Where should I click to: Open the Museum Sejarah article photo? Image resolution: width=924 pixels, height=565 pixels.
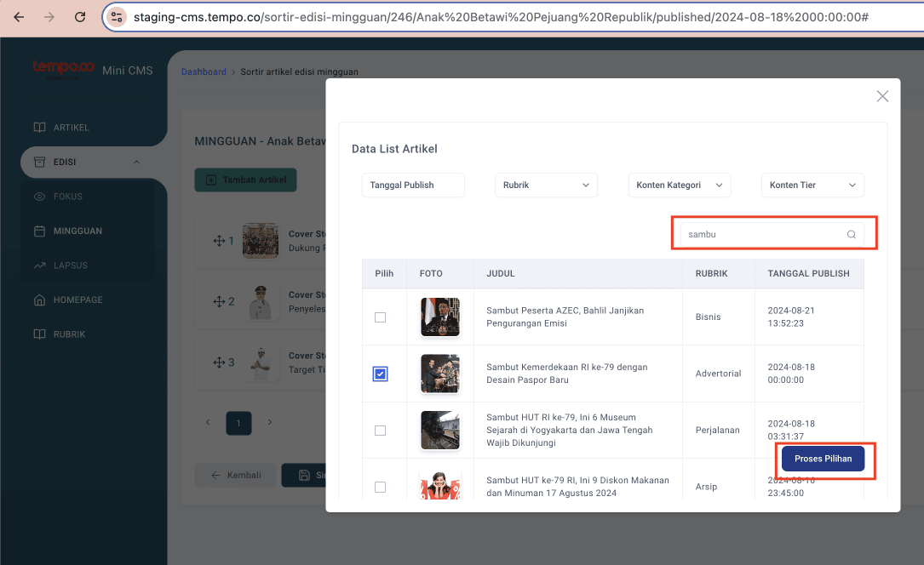pyautogui.click(x=440, y=430)
